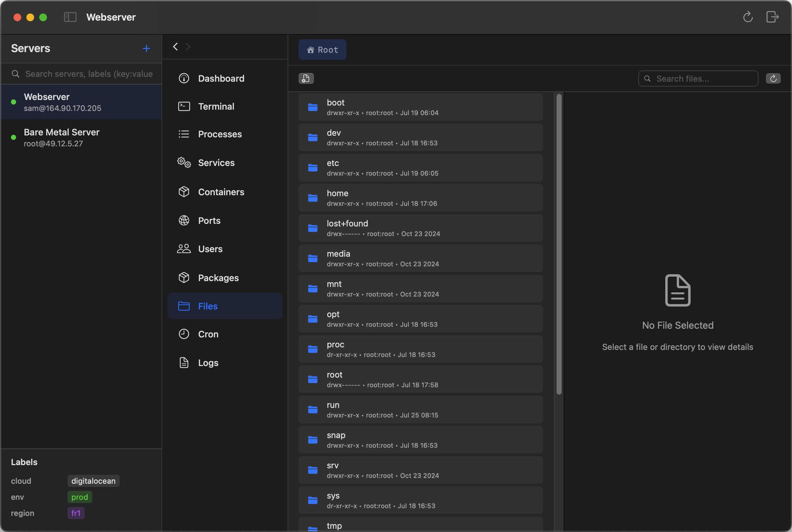
Task: Select the mnt directory row
Action: pyautogui.click(x=420, y=289)
